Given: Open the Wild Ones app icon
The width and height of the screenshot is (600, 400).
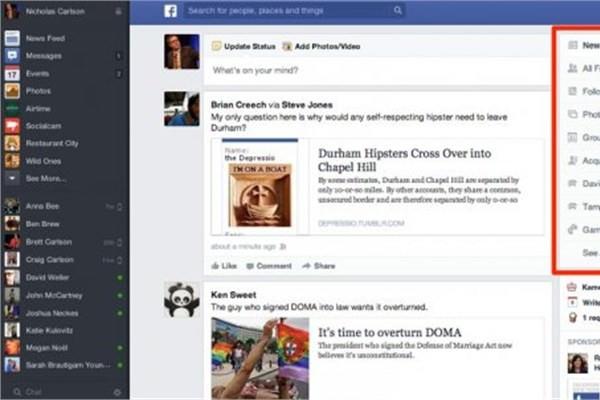Looking at the screenshot, I should (x=12, y=161).
